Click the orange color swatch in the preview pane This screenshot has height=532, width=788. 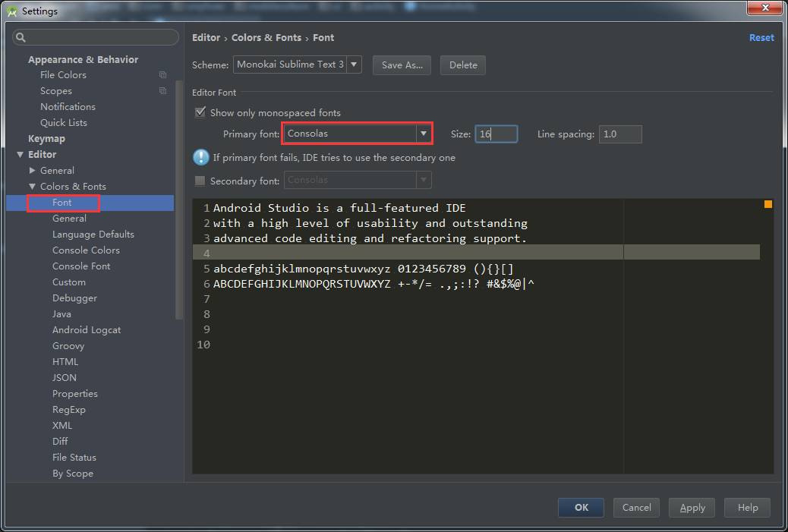(x=767, y=203)
